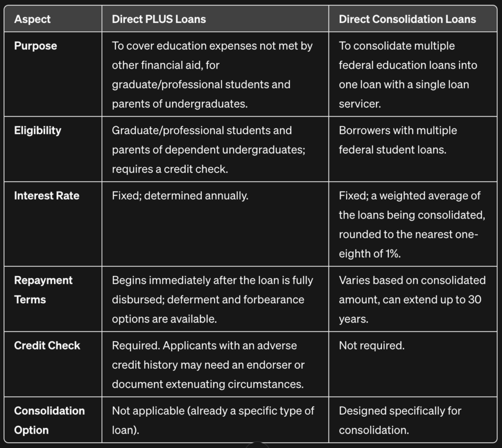Image resolution: width=502 pixels, height=448 pixels.
Task: Click the 'Borrowers with multiple federal student loans' cell
Action: point(413,149)
